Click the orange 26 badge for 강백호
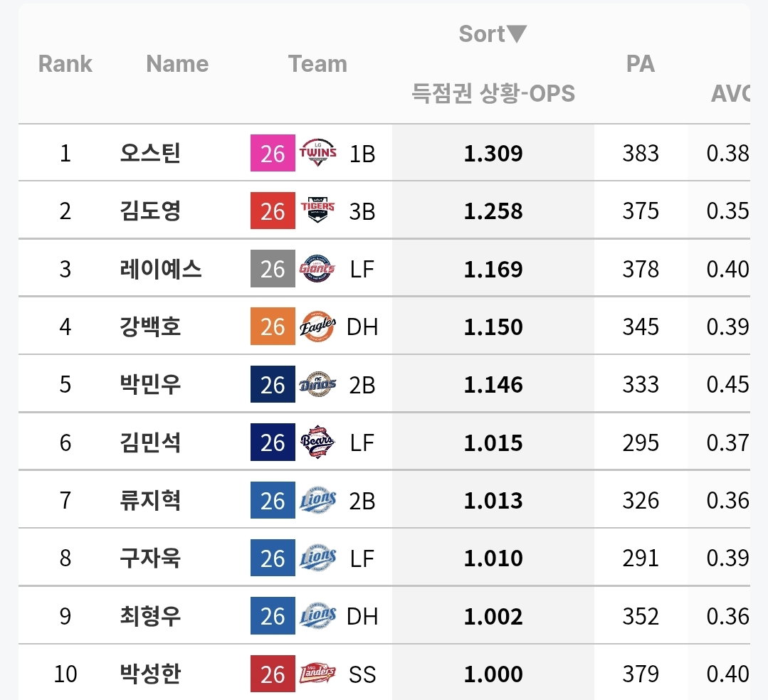768x700 pixels. 273,327
